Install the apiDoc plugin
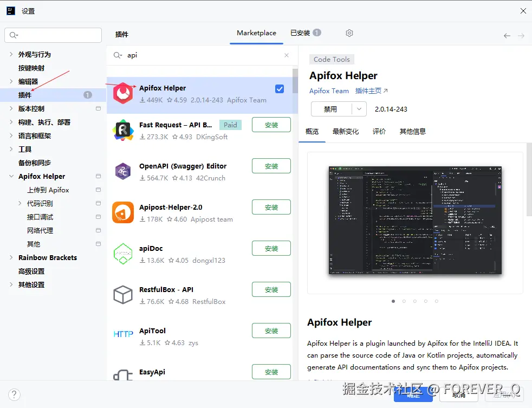Image resolution: width=532 pixels, height=408 pixels. pyautogui.click(x=271, y=249)
